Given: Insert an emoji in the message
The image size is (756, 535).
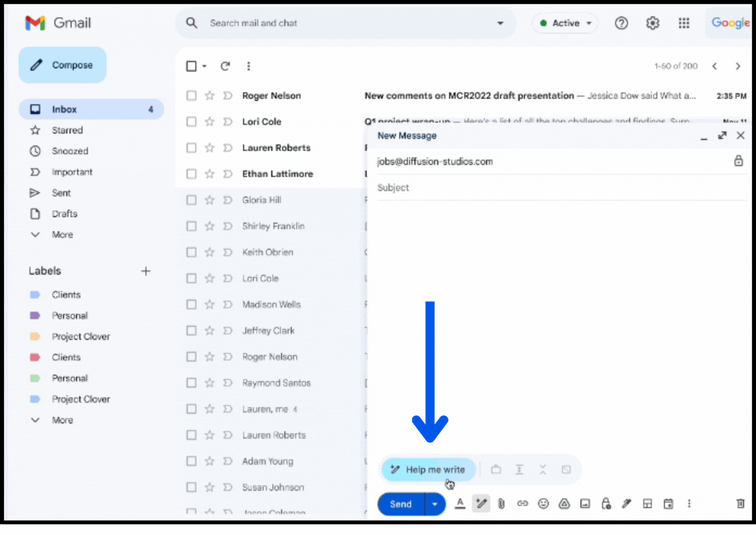Looking at the screenshot, I should click(543, 504).
